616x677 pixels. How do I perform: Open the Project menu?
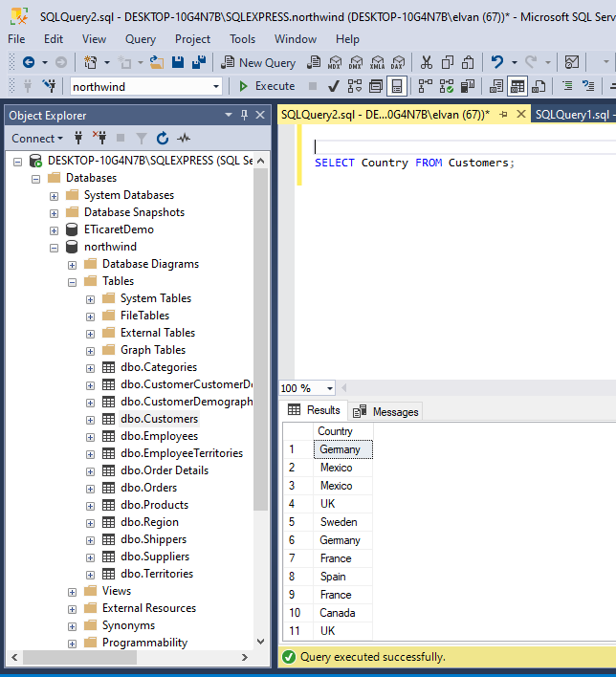(192, 39)
